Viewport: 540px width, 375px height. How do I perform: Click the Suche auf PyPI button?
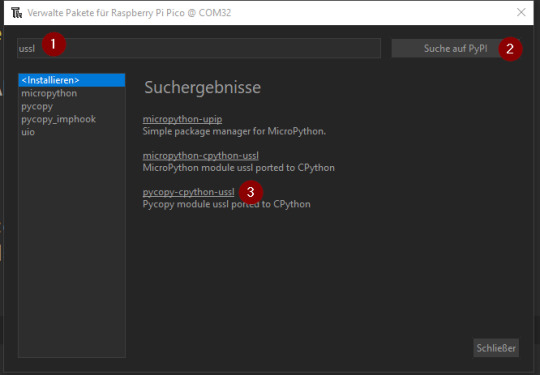coord(455,49)
